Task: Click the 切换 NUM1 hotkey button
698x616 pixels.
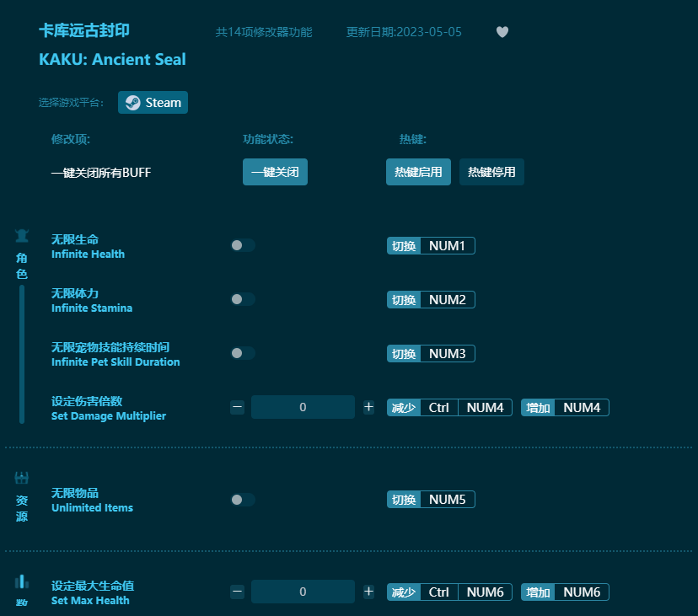Action: coord(431,245)
